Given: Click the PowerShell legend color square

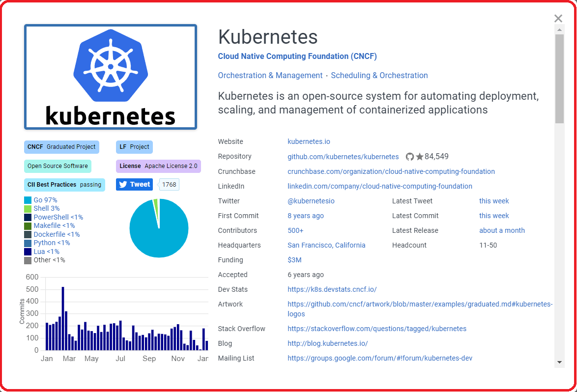Looking at the screenshot, I should (x=28, y=217).
